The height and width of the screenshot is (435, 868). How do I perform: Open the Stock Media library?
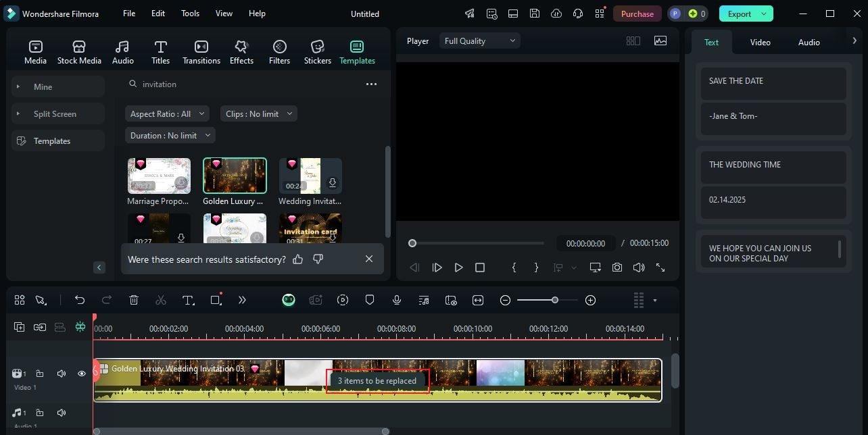79,52
